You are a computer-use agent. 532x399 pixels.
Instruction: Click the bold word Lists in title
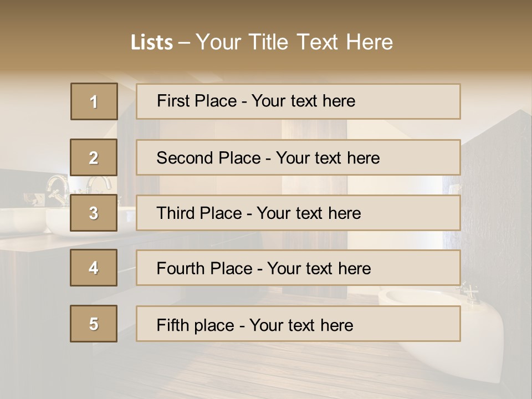tap(152, 42)
